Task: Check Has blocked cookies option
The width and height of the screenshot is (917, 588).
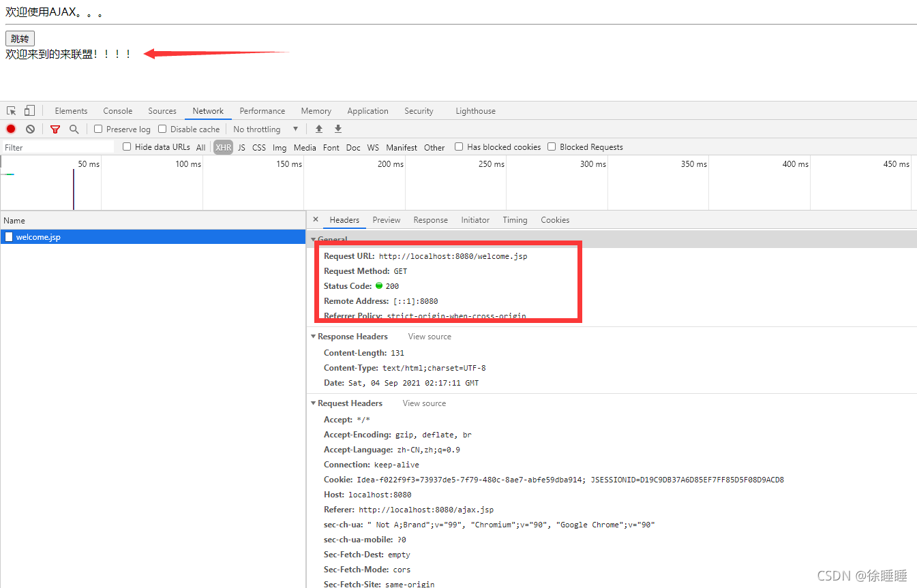Action: (x=459, y=146)
